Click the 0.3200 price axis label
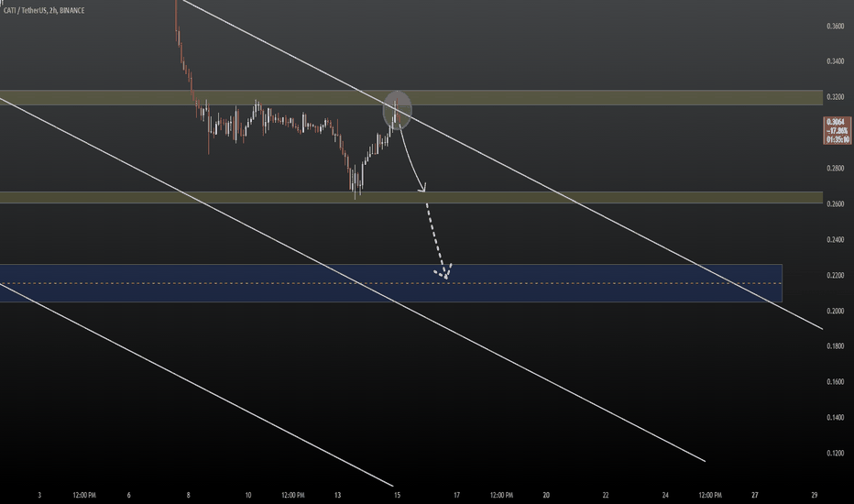 (x=835, y=97)
